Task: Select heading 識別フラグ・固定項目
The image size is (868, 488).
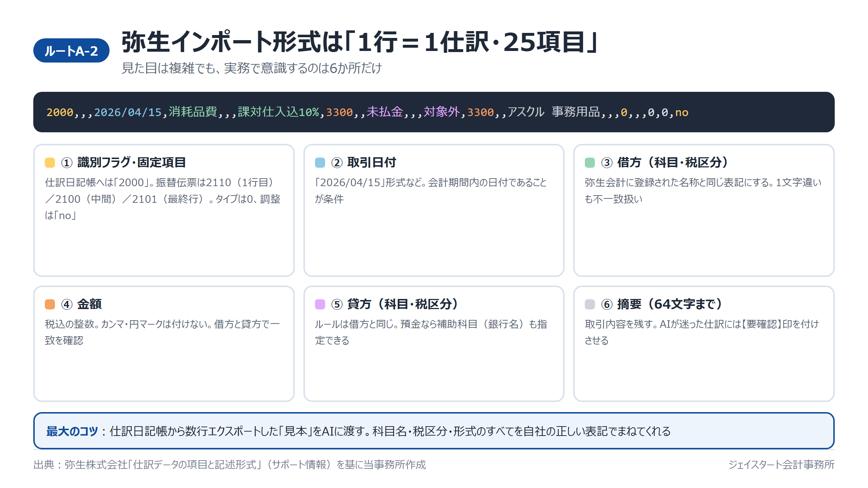Action: (x=132, y=163)
